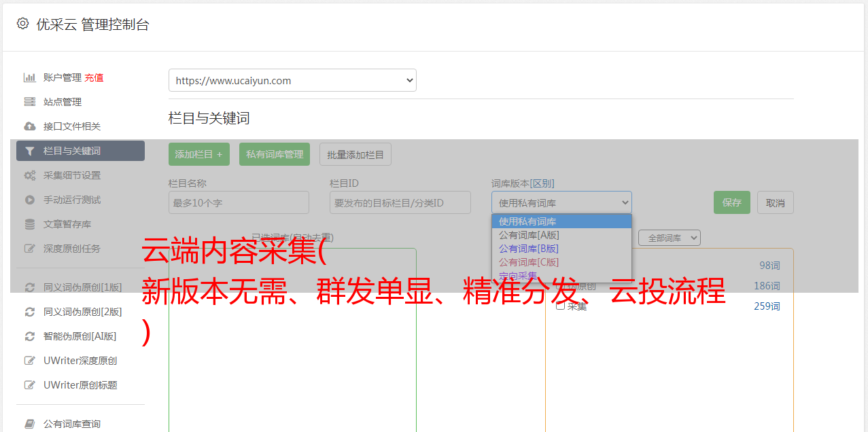Click the play circle icon for 手动运行测试
The height and width of the screenshot is (432, 868).
30,200
